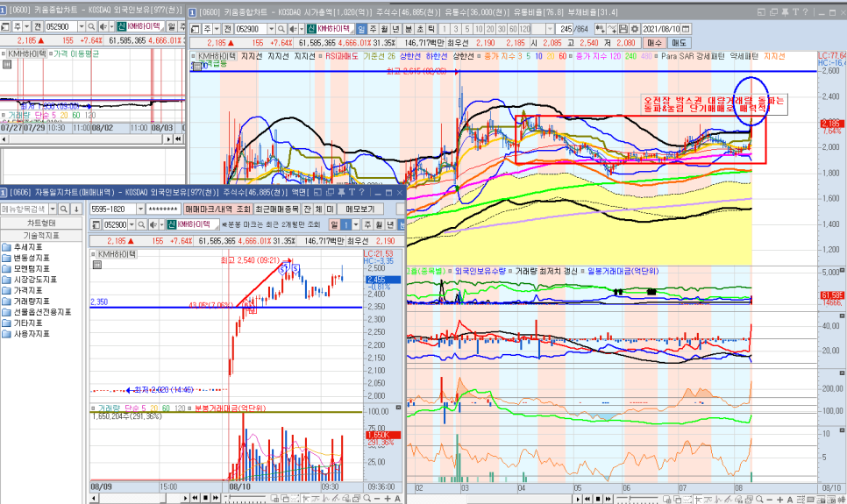847x504 pixels.
Task: Click the magnifier in the 0606 menu search panel
Action: click(63, 209)
